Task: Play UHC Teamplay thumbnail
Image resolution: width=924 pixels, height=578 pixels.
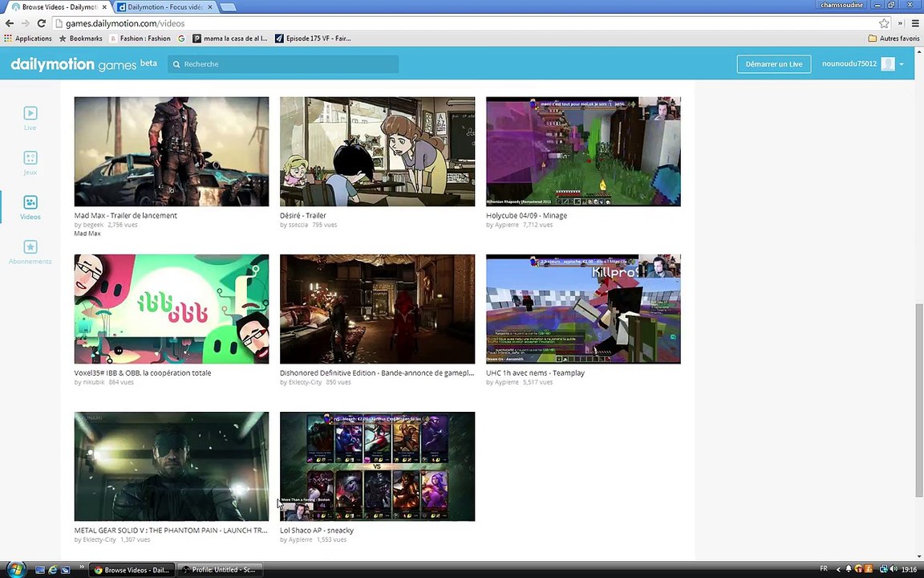Action: click(x=583, y=309)
